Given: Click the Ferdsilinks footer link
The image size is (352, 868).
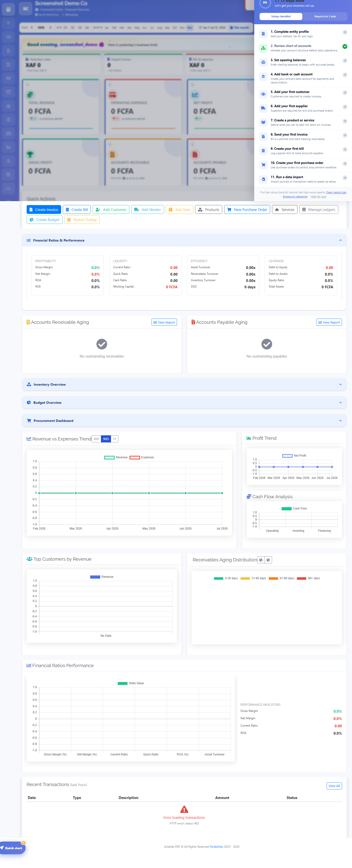Looking at the screenshot, I should 216,846.
